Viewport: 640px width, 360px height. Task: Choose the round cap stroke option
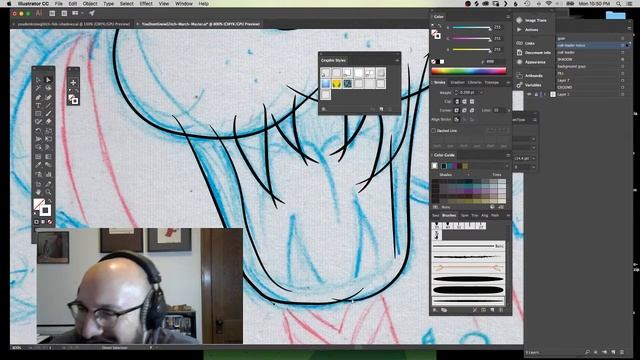464,101
